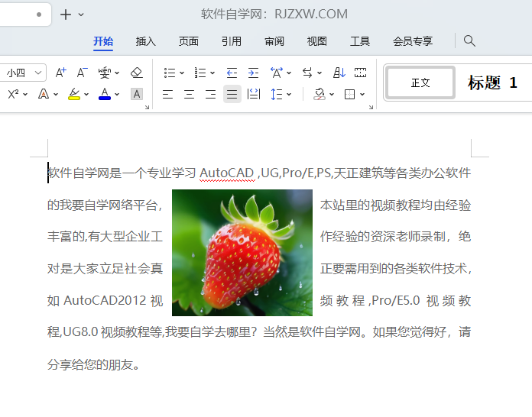Align text right
The height and width of the screenshot is (417, 532).
[210, 94]
